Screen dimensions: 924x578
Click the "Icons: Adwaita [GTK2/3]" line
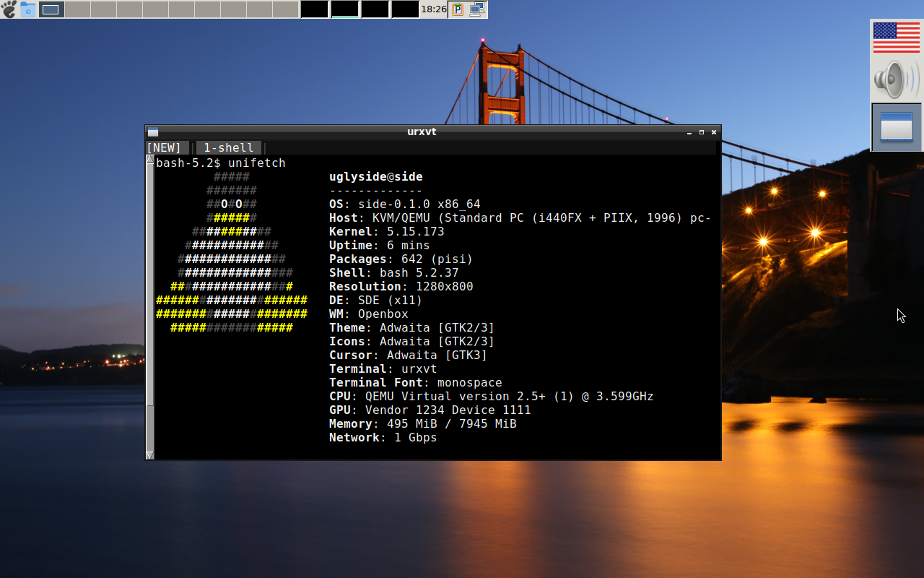[412, 342]
